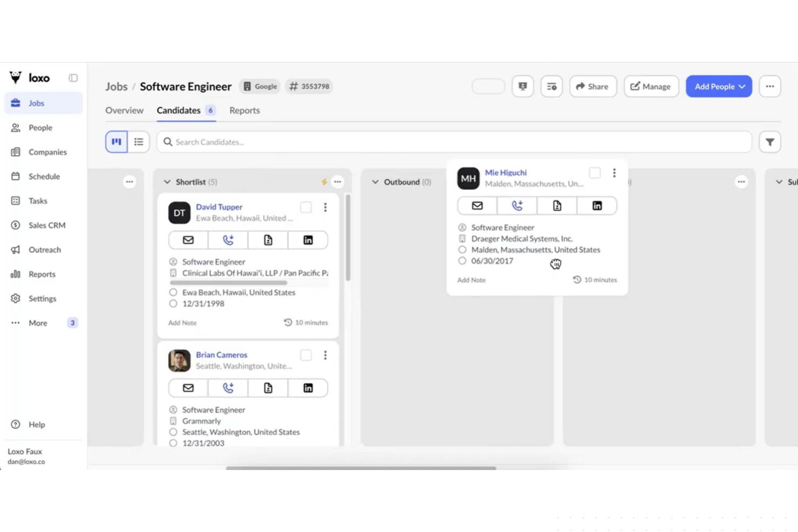The height and width of the screenshot is (532, 798).
Task: Click Shortlist lightning automation icon
Action: pyautogui.click(x=324, y=182)
